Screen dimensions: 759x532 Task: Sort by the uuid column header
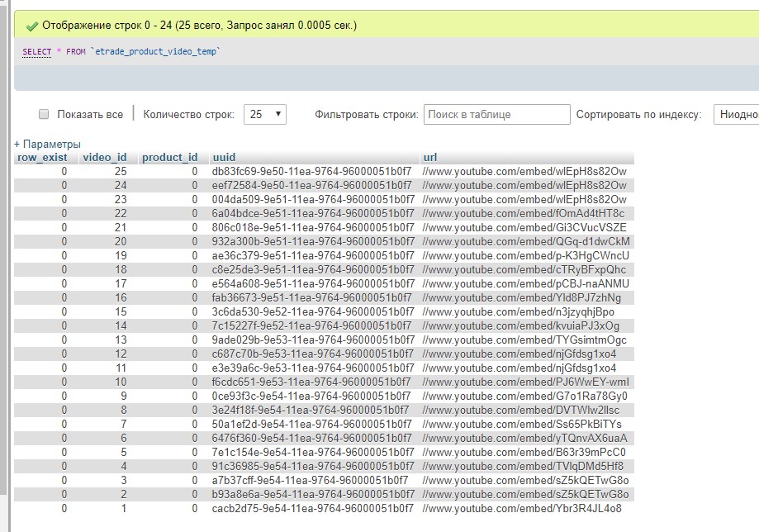pos(224,157)
